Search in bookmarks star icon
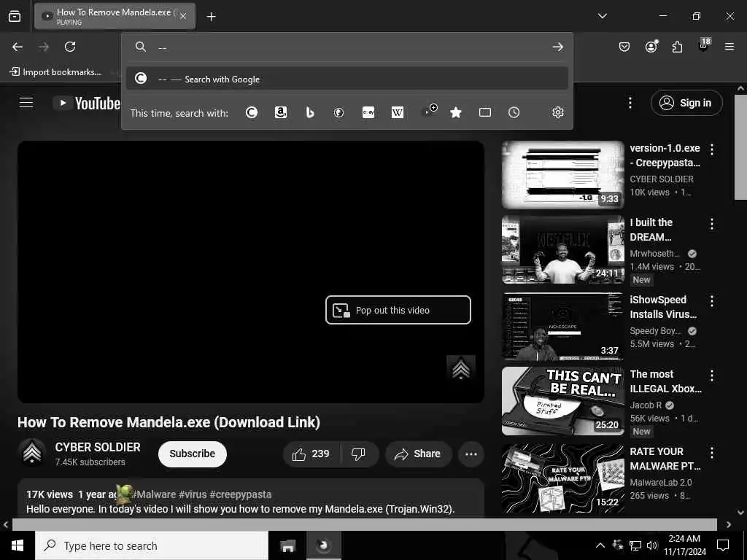Image resolution: width=747 pixels, height=560 pixels. coord(456,112)
